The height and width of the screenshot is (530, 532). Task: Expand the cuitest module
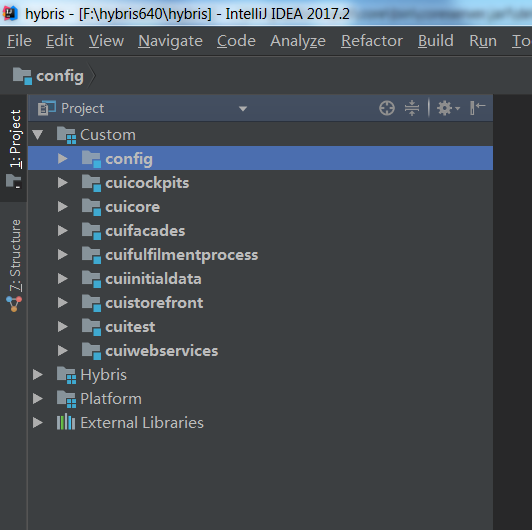click(62, 326)
